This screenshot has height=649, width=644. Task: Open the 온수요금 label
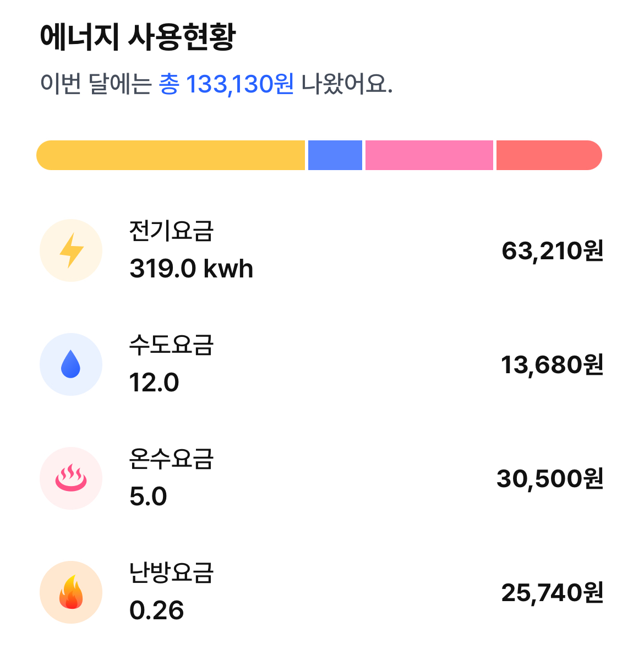pyautogui.click(x=171, y=459)
